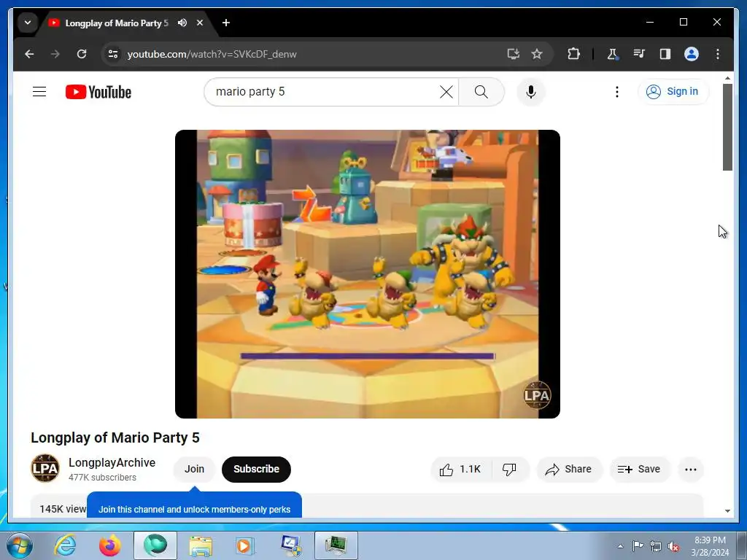Open YouTube settings three-dot menu
Screen dimensions: 747x560
pyautogui.click(x=617, y=91)
